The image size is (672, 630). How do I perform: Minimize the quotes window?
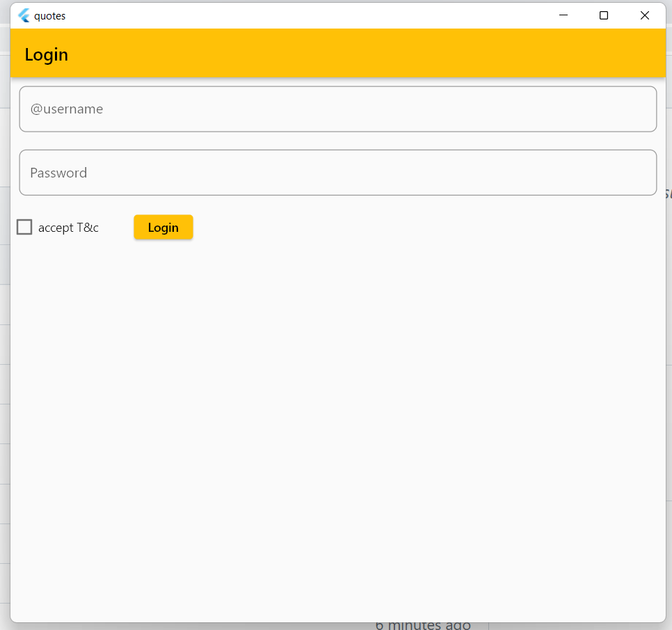[x=563, y=15]
